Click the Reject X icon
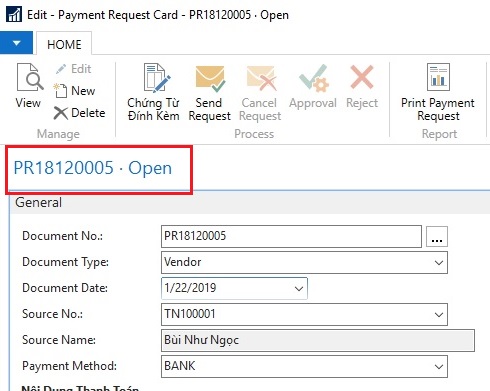Viewport: 490px width, 391px height. (362, 77)
